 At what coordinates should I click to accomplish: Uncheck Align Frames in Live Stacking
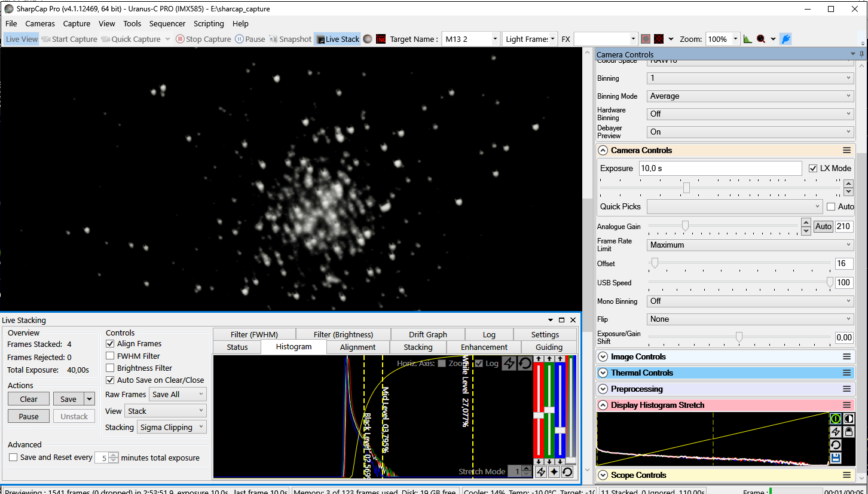110,344
